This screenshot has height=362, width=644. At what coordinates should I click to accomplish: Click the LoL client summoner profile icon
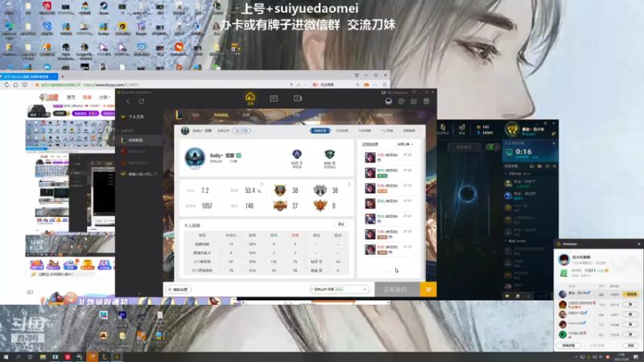point(512,130)
